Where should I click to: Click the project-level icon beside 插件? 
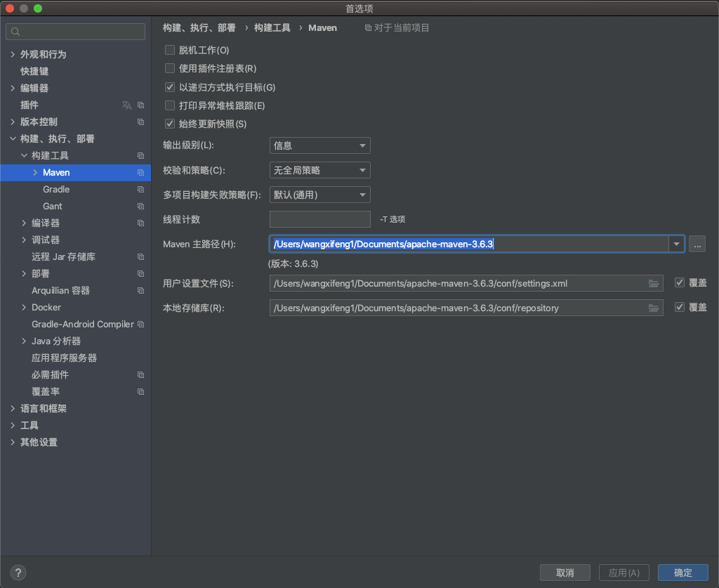pyautogui.click(x=140, y=105)
